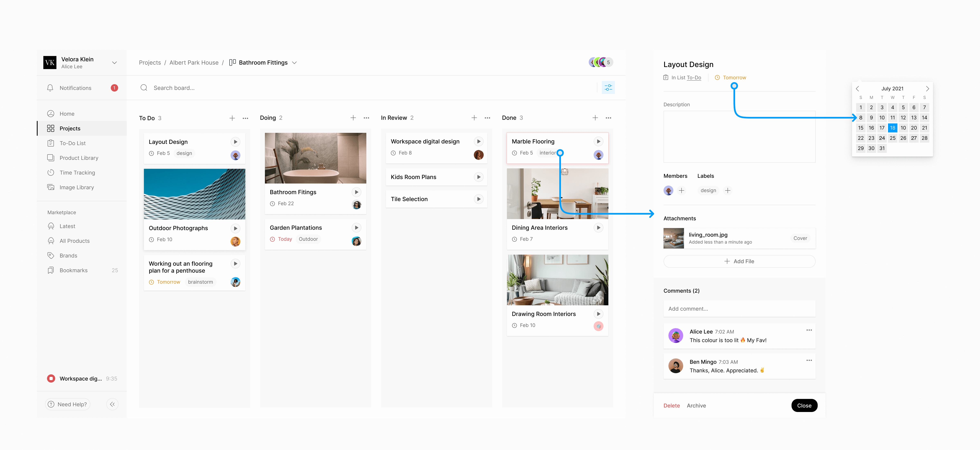The width and height of the screenshot is (980, 450).
Task: Click the Albert Park House breadcrumb
Action: (x=194, y=62)
